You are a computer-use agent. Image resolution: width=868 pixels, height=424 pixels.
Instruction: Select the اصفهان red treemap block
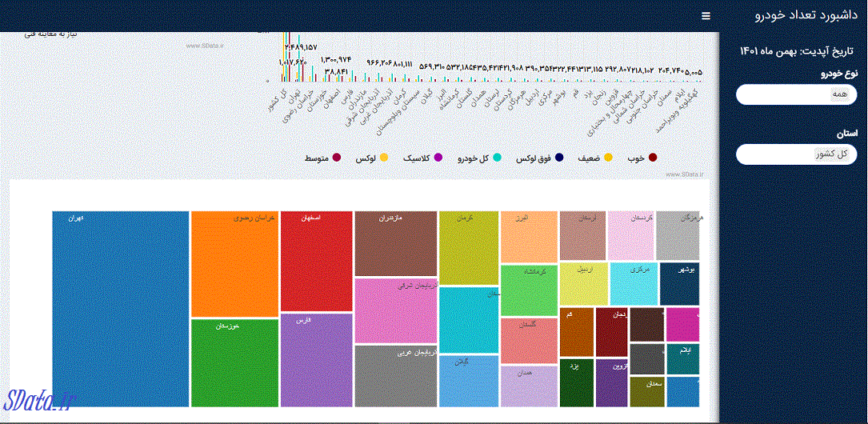point(316,261)
